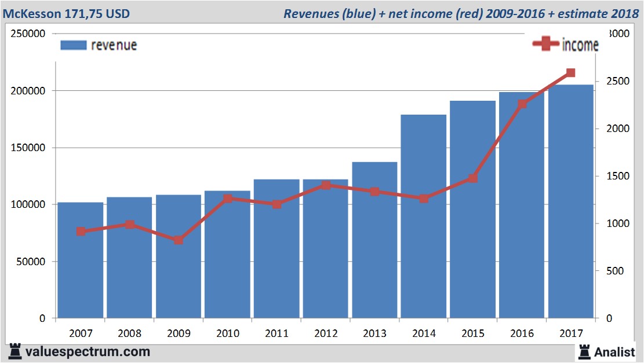Screen dimensions: 644x363
Task: Click the 150000 left axis value
Action: click(28, 148)
